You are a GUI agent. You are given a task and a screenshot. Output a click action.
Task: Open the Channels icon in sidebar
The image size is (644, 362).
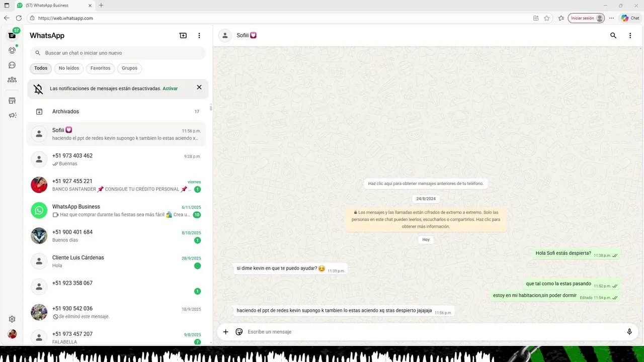pos(12,65)
